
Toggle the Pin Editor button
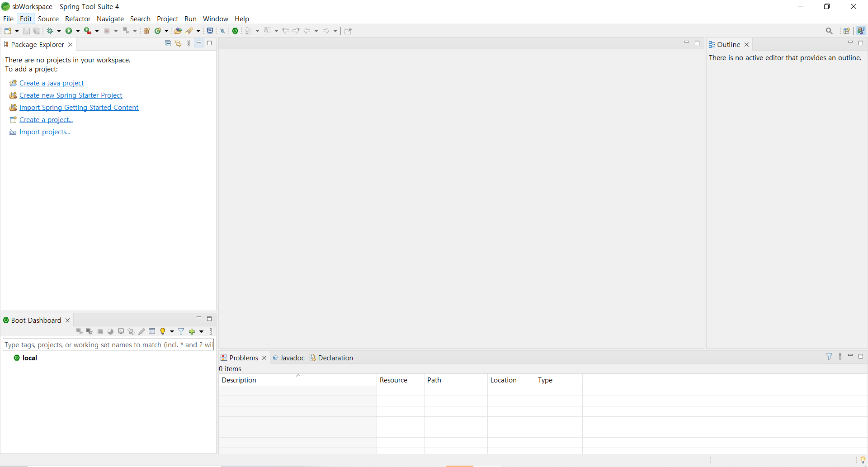point(348,31)
